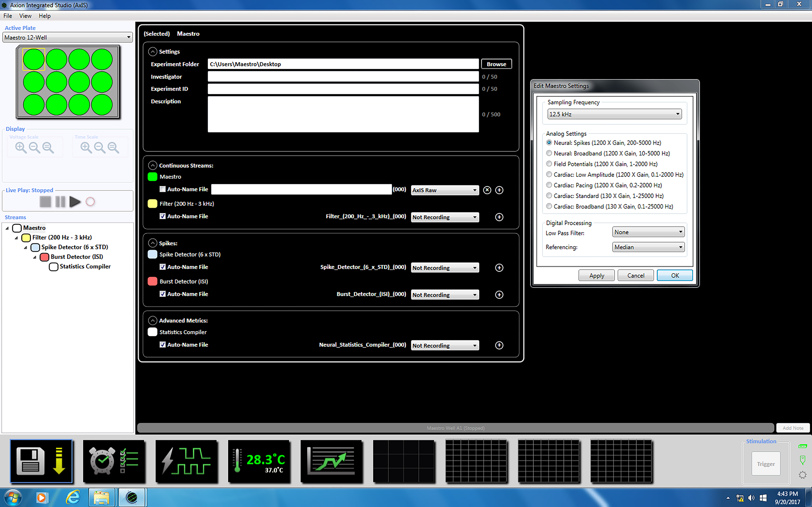The image size is (812, 507).
Task: Open the 12-well coarse grid view
Action: 404,461
